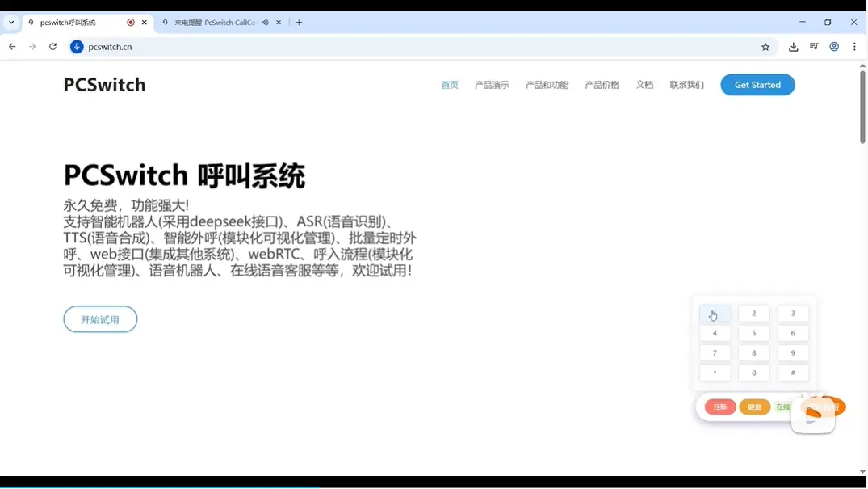Click the audio speaker icon on second tab
This screenshot has width=868, height=489.
[x=265, y=23]
